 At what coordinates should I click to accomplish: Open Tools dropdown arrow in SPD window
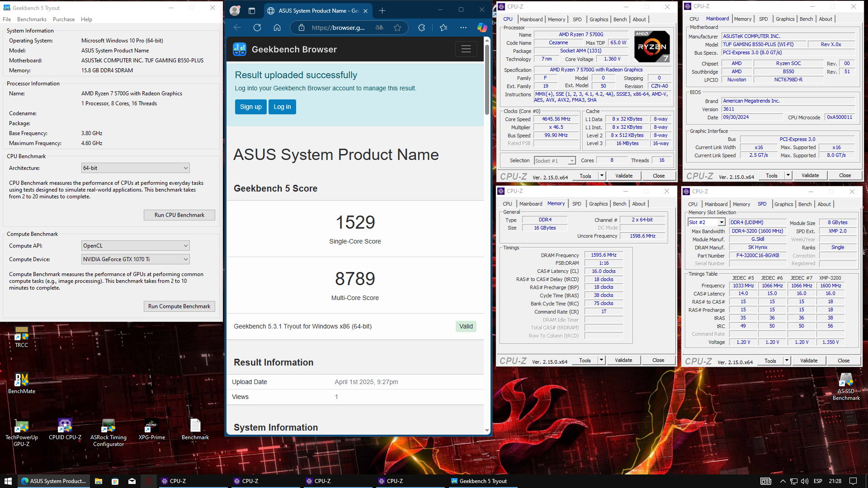pyautogui.click(x=787, y=361)
